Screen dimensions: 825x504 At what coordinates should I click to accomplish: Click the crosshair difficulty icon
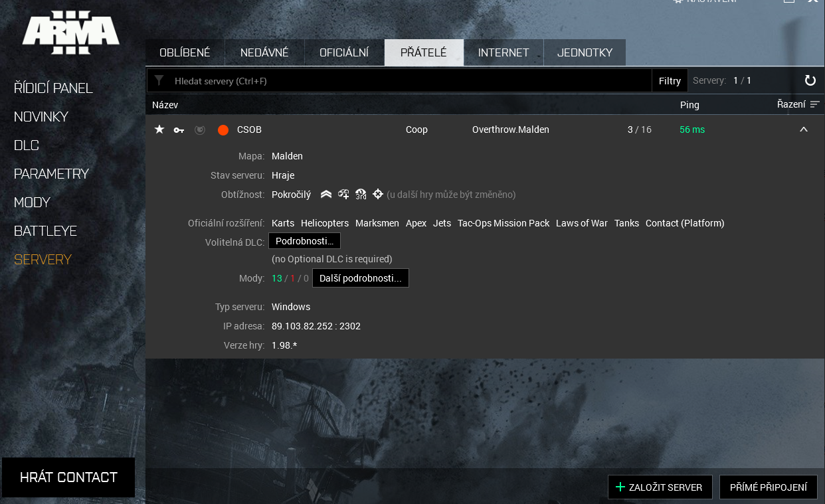pyautogui.click(x=377, y=194)
